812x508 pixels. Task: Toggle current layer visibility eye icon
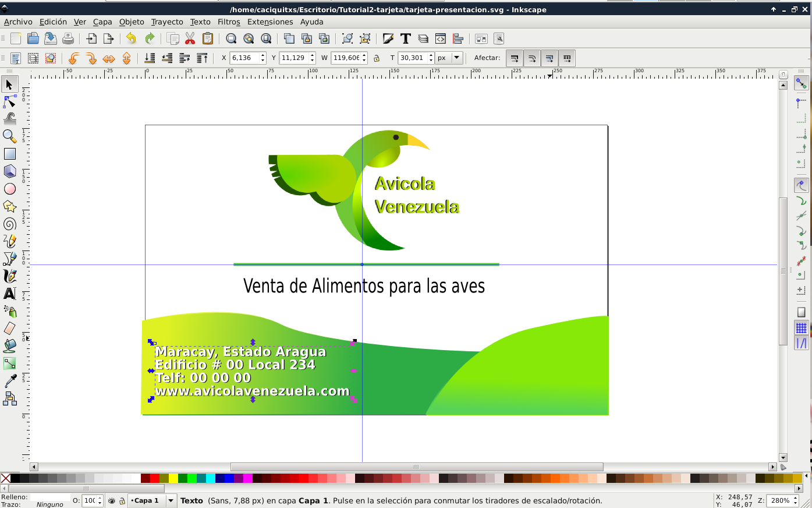click(x=112, y=500)
